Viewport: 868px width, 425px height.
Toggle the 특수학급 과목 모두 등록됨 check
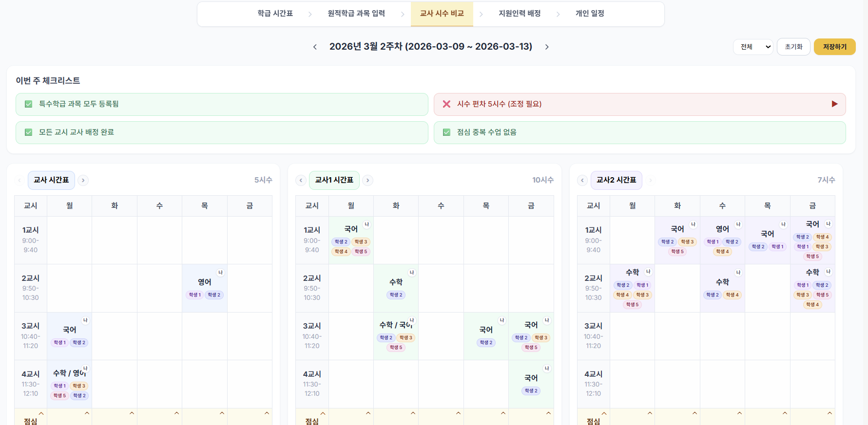point(28,104)
